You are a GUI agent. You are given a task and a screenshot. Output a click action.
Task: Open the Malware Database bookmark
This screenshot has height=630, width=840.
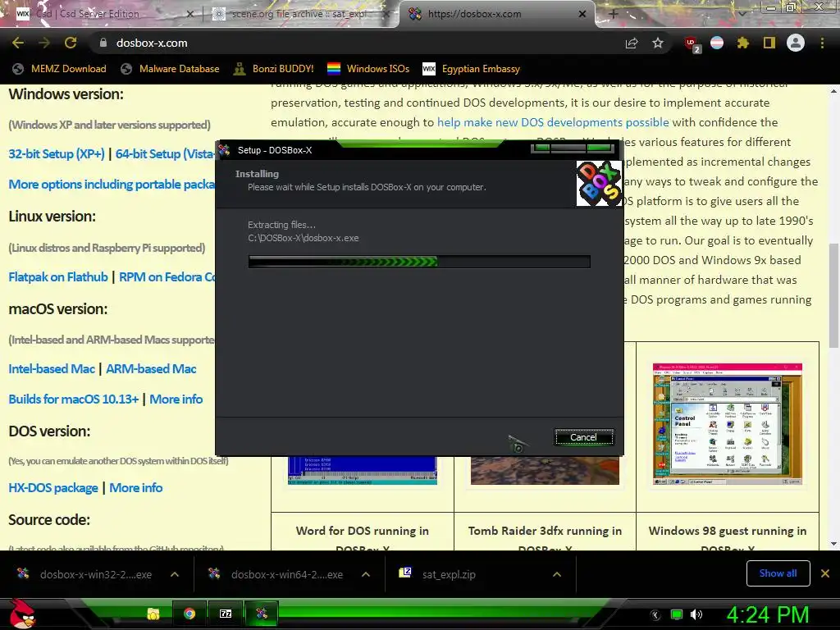pyautogui.click(x=170, y=69)
